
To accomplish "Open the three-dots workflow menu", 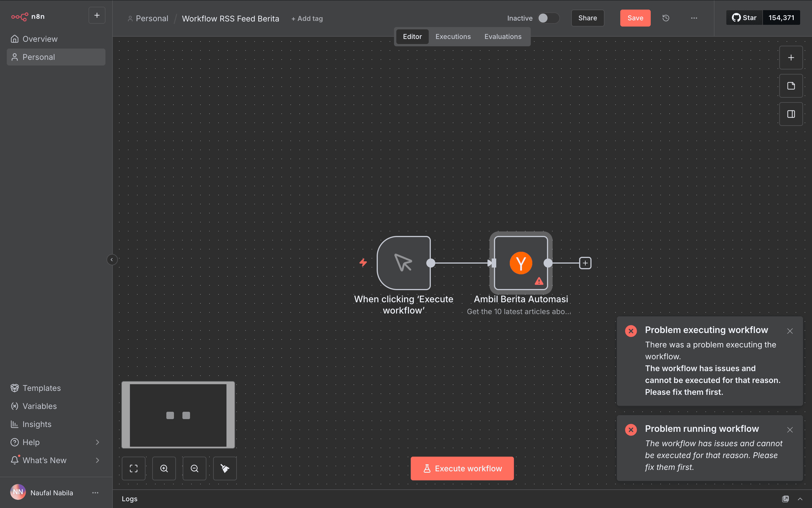I will 694,18.
